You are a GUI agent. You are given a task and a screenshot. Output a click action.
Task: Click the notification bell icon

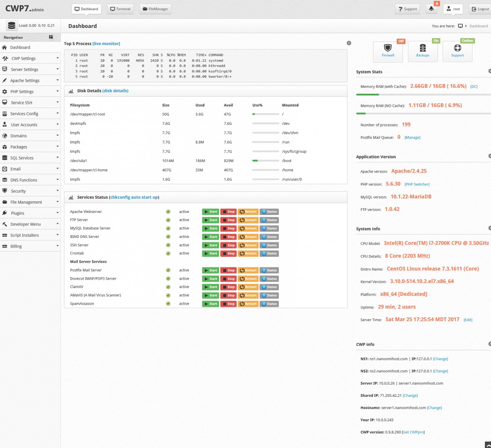pyautogui.click(x=431, y=9)
